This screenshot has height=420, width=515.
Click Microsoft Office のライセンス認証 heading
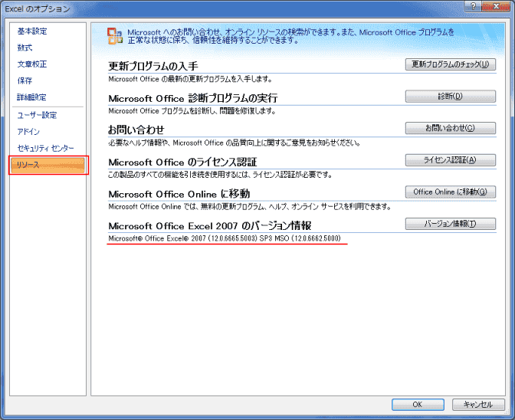coord(182,162)
